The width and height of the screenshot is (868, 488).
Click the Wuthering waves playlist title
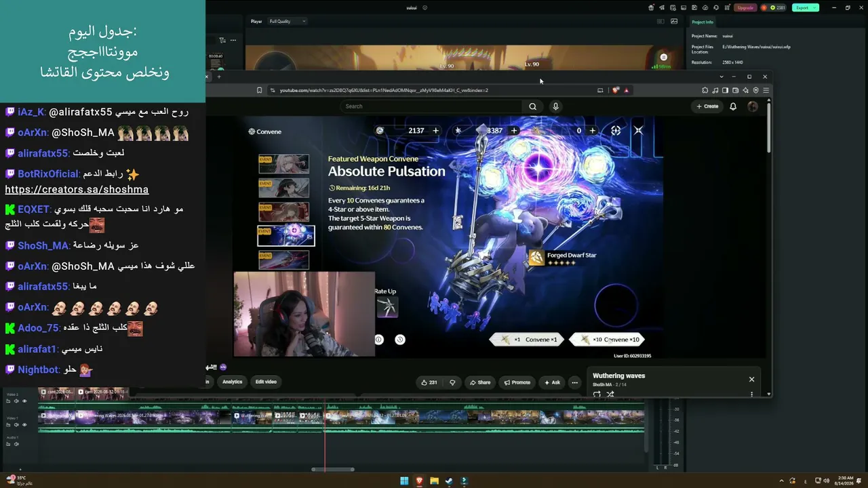coord(618,375)
